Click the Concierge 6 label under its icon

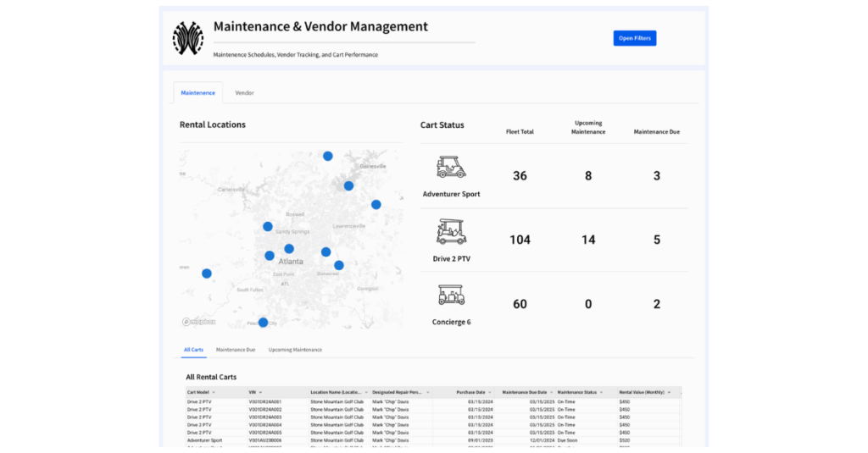451,322
